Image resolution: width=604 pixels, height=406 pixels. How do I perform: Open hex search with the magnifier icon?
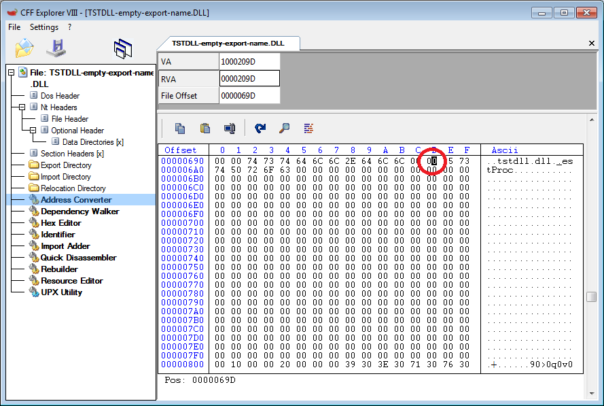coord(284,128)
